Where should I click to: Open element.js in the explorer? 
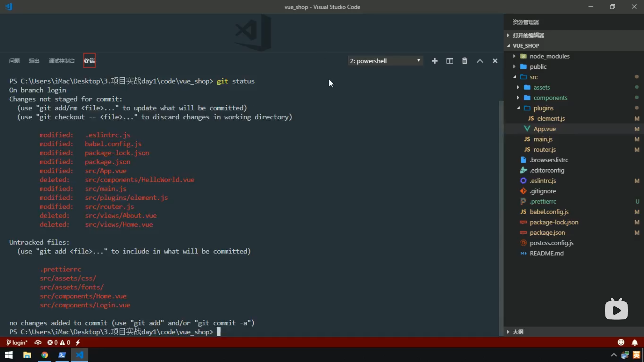click(551, 118)
